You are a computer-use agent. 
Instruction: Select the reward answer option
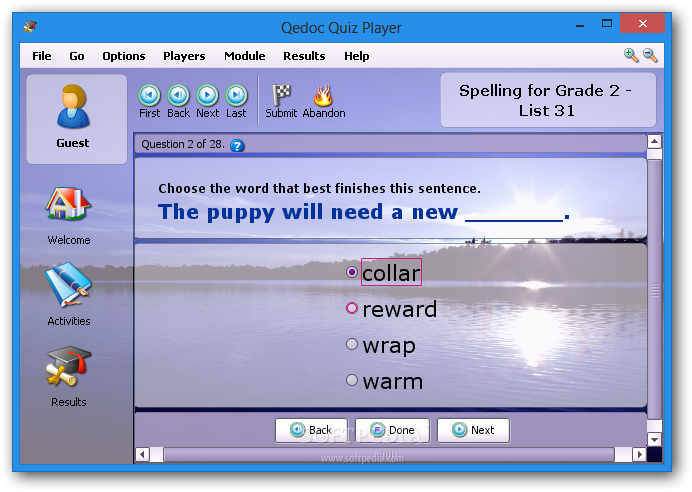pyautogui.click(x=352, y=308)
